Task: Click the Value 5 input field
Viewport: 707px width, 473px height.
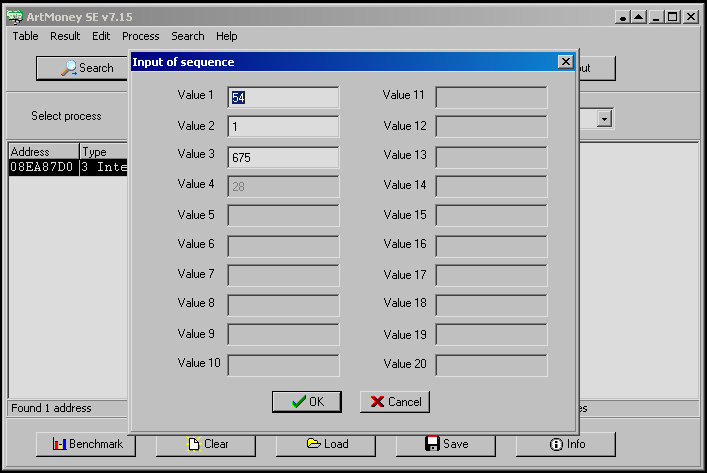Action: click(283, 216)
